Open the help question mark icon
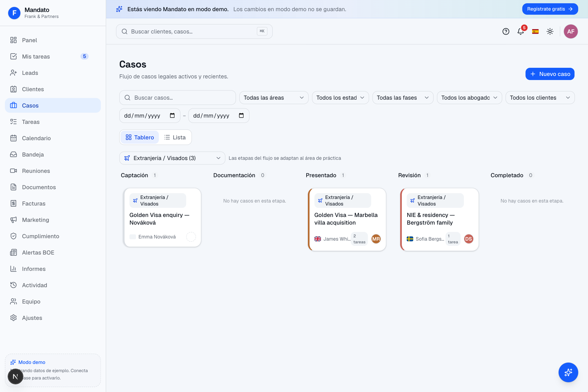This screenshot has height=392, width=588. [506, 32]
